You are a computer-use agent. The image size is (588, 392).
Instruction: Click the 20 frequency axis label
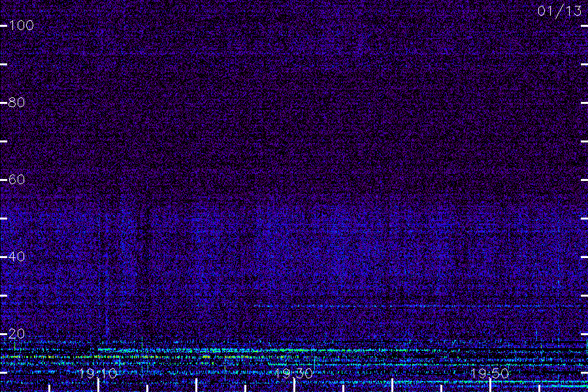click(17, 333)
